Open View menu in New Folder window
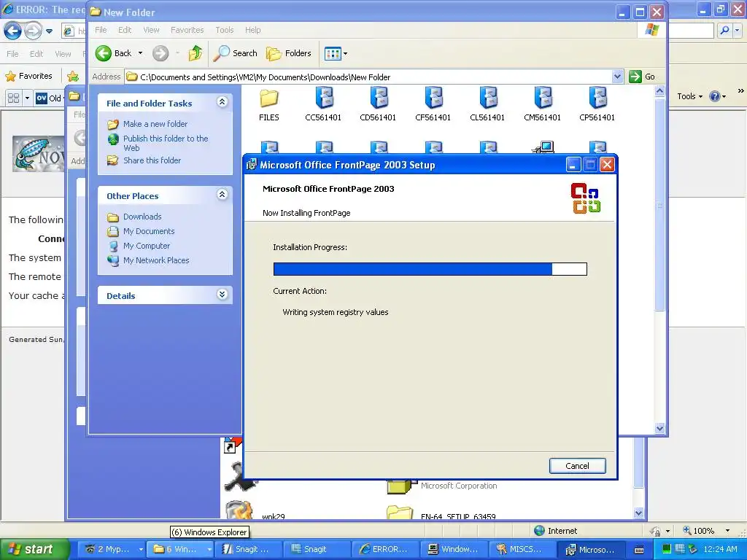This screenshot has width=747, height=560. pos(152,30)
